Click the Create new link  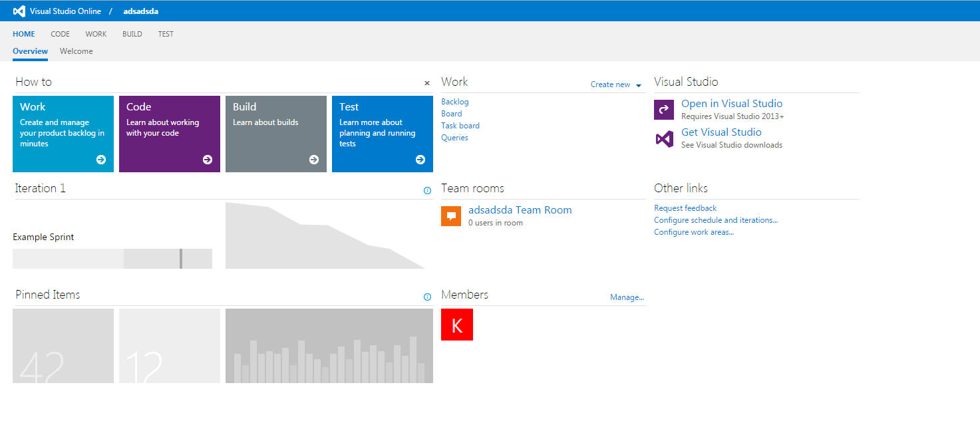coord(610,84)
